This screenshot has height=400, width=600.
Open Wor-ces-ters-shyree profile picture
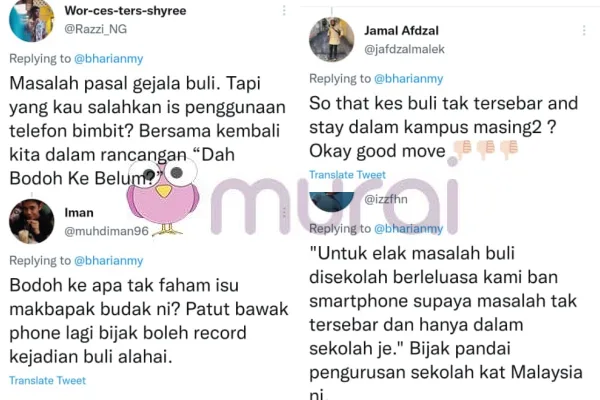click(31, 20)
